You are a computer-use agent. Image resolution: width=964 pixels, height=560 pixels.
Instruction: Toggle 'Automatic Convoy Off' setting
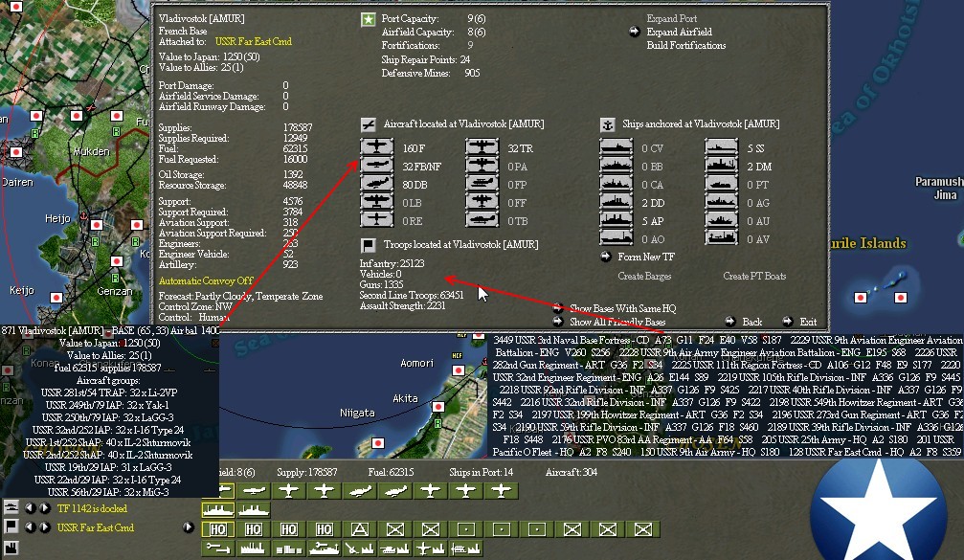coord(206,280)
